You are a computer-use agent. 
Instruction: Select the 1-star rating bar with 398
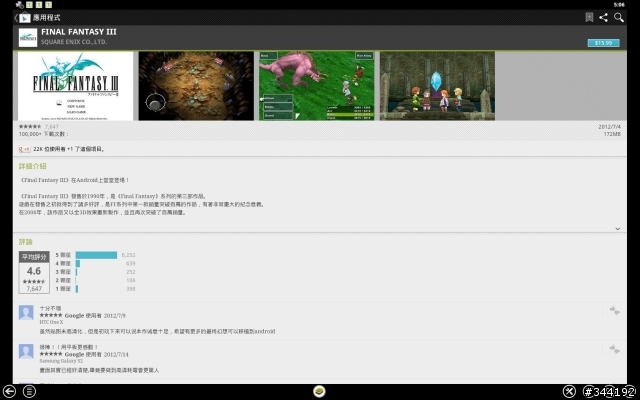coord(77,289)
